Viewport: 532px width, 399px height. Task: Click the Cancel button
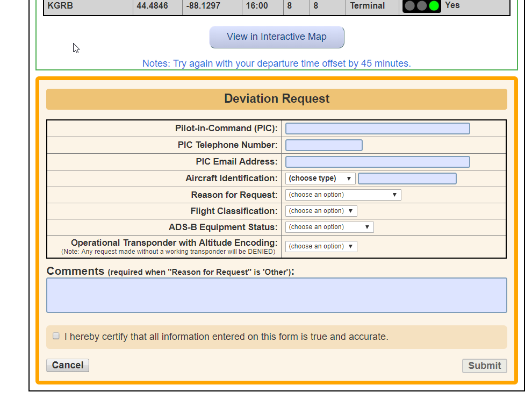point(67,365)
